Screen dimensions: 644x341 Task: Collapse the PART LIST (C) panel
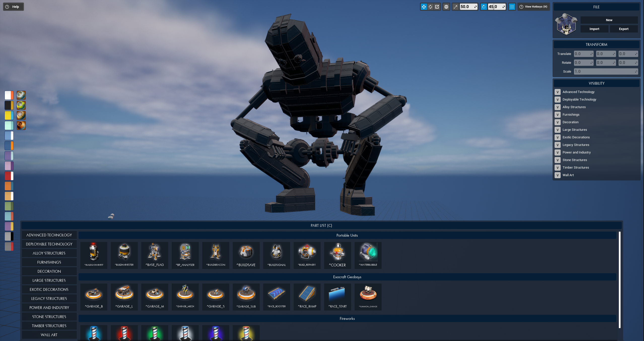tap(321, 226)
